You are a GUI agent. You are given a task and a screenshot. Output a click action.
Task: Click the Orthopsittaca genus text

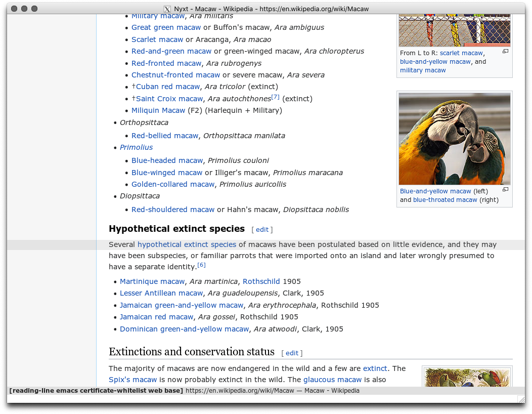[144, 122]
